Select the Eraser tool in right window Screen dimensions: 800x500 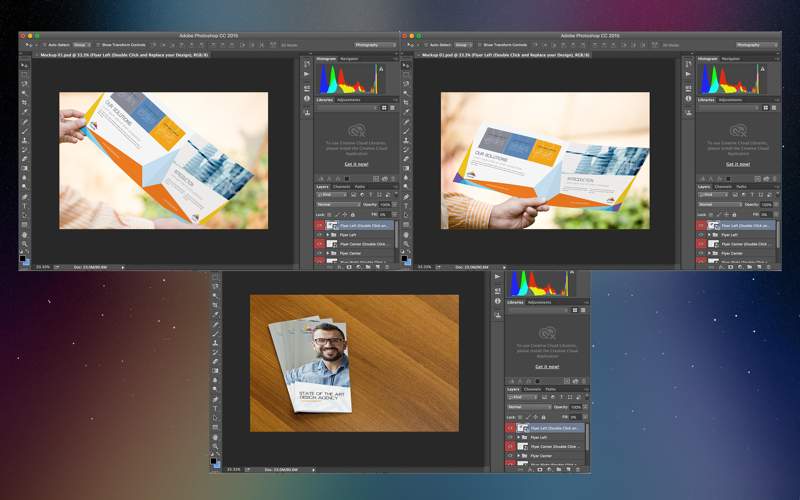(x=406, y=159)
